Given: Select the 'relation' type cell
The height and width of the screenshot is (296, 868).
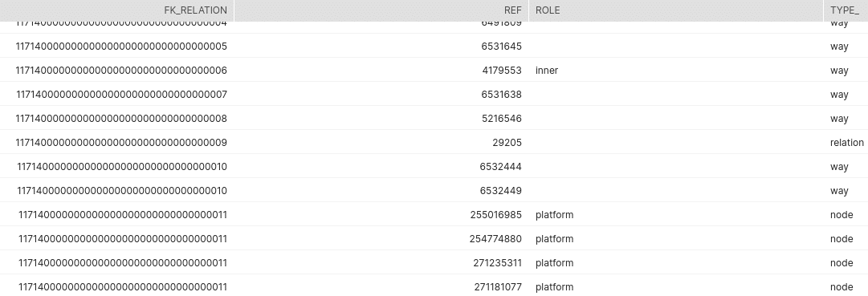Looking at the screenshot, I should pos(846,142).
